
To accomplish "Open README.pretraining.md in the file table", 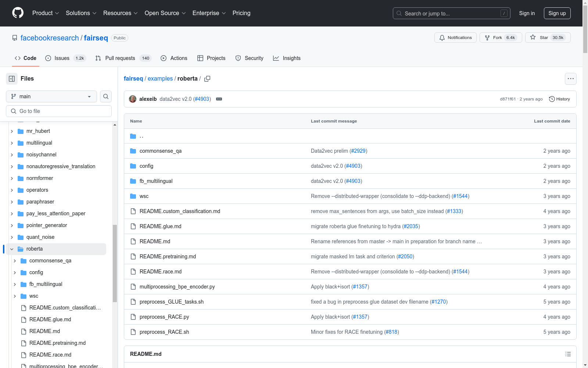I will click(x=168, y=256).
